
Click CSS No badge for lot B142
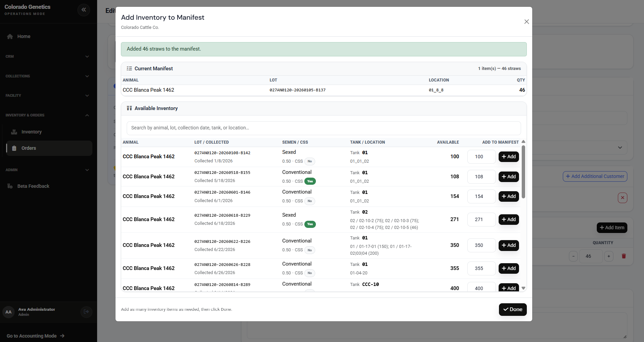[x=310, y=161]
